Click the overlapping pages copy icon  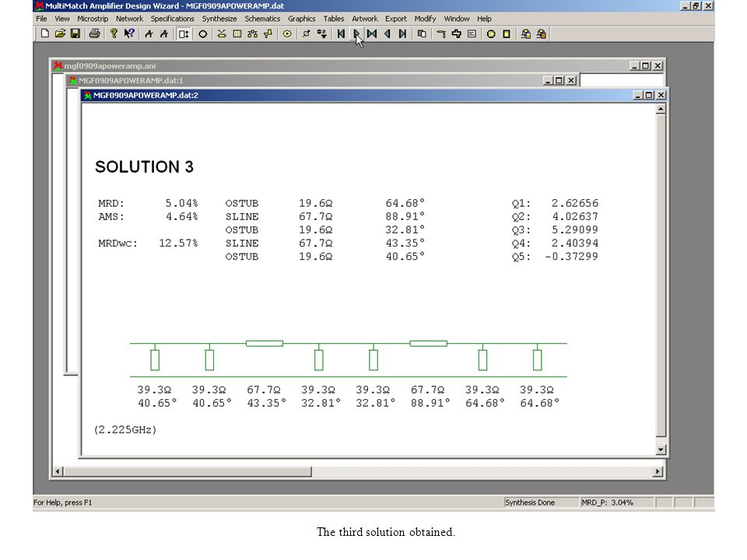click(x=422, y=33)
